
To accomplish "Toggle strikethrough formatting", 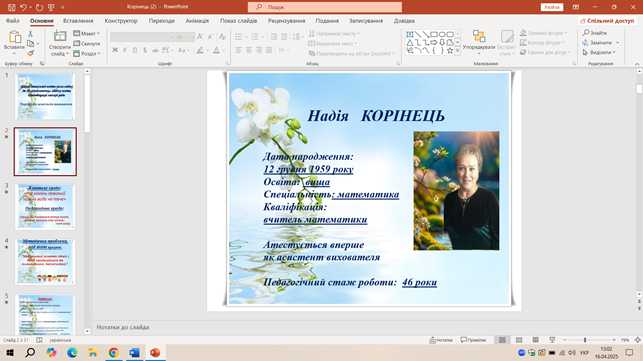I will (155, 50).
